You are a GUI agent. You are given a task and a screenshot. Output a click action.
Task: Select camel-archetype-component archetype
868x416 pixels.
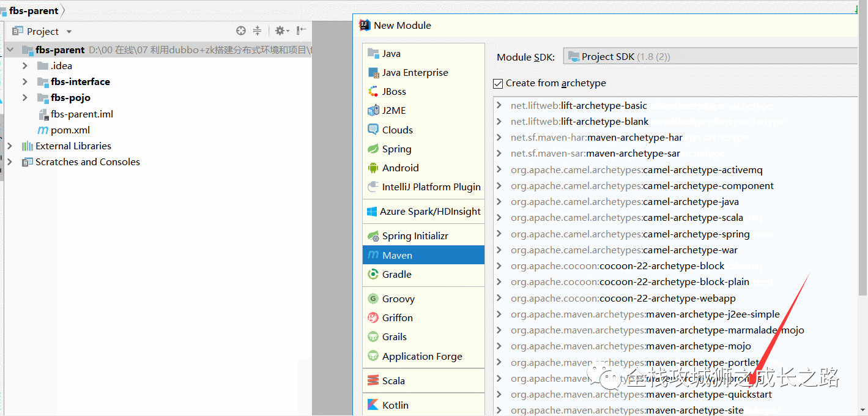point(642,185)
